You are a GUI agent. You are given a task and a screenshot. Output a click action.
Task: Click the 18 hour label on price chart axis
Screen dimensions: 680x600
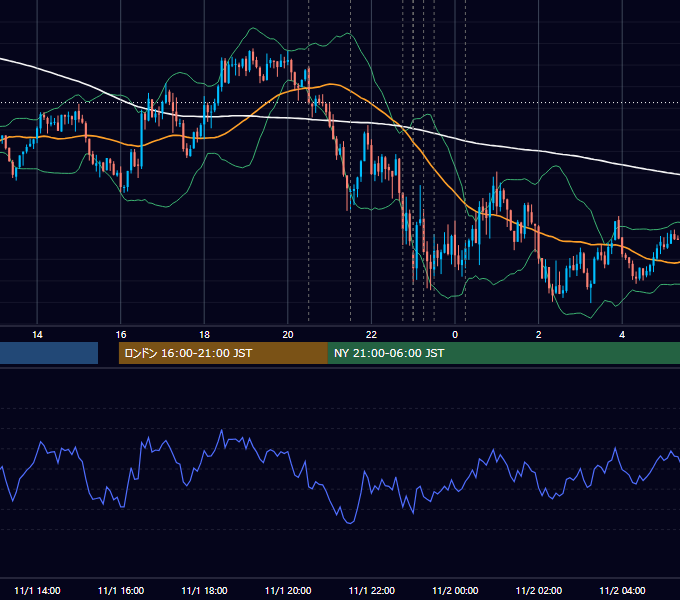(x=204, y=335)
